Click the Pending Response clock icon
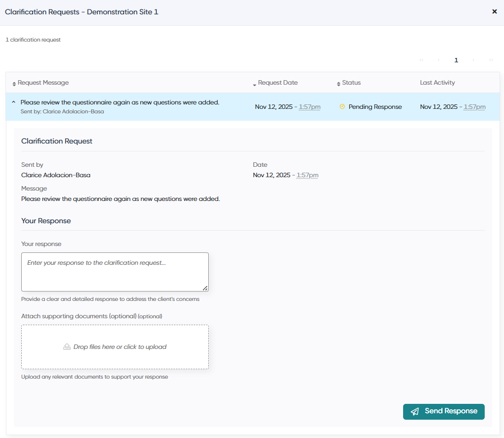This screenshot has height=438, width=504. 342,106
